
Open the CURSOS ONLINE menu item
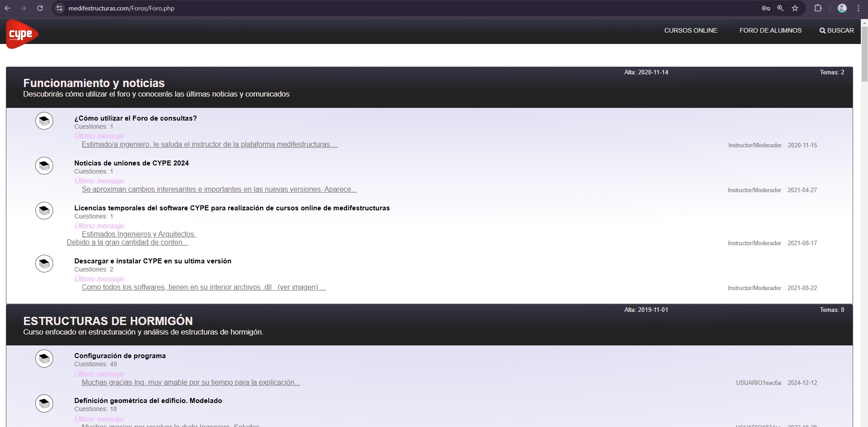pos(691,30)
